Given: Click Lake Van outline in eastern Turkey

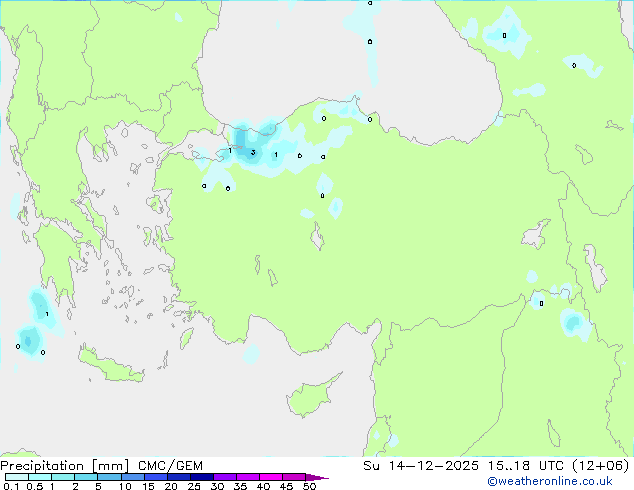Looking at the screenshot, I should click(538, 236).
